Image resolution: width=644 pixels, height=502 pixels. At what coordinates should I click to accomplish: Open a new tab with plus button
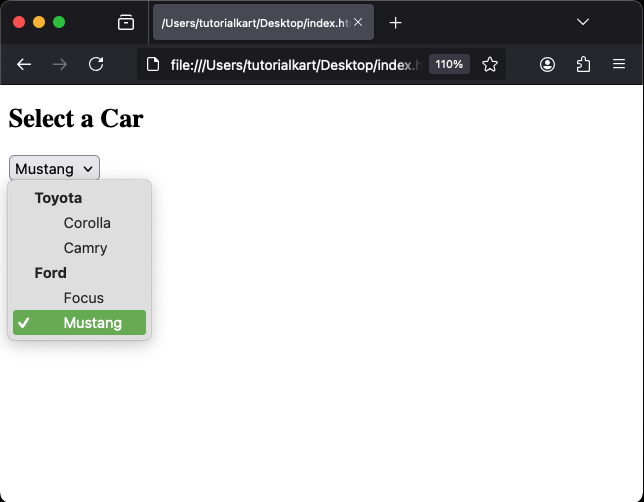pyautogui.click(x=396, y=22)
